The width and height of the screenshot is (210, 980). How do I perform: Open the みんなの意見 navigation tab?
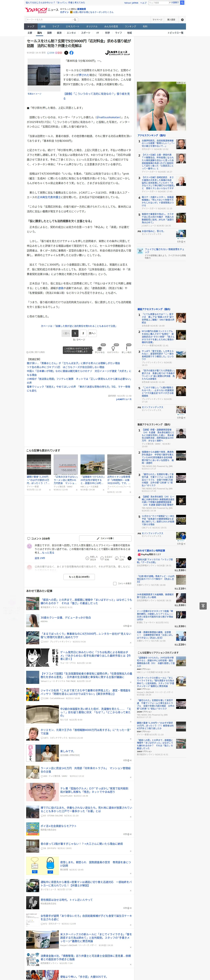point(111,27)
